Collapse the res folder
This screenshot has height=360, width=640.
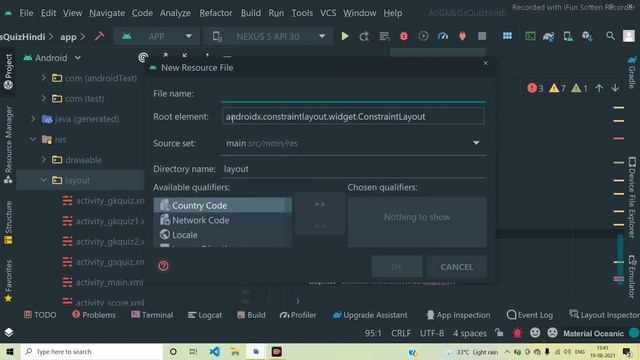click(33, 139)
